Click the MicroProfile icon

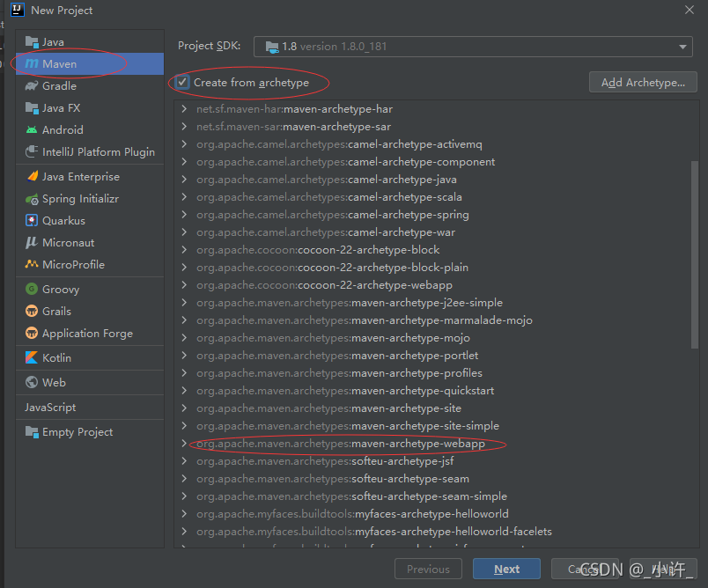[32, 264]
